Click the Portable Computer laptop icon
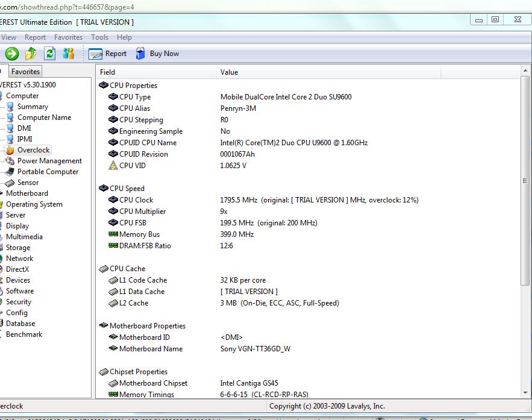This screenshot has width=532, height=420. click(x=10, y=172)
